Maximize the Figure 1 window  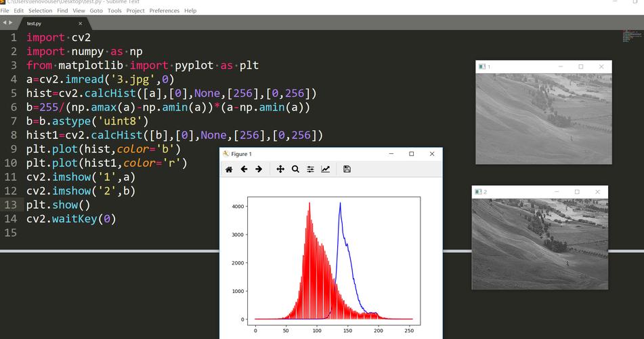point(411,154)
